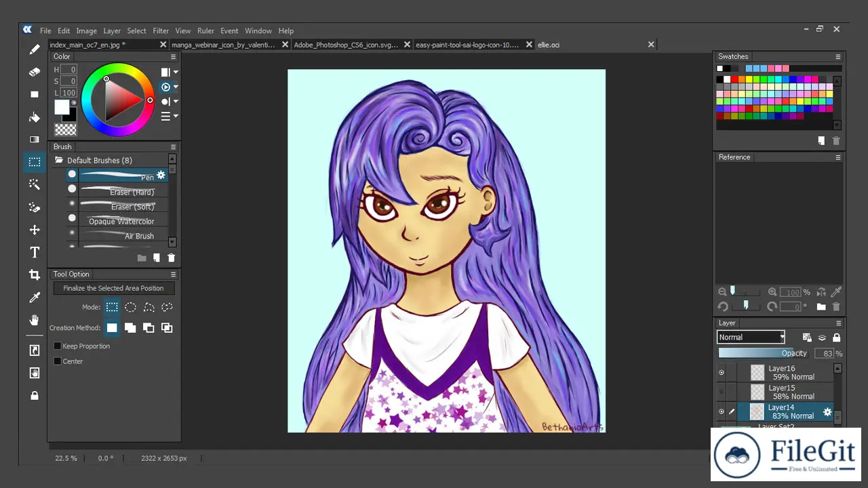The image size is (868, 488).
Task: Click the hand-in-frame icon in left toolbar
Action: (35, 373)
